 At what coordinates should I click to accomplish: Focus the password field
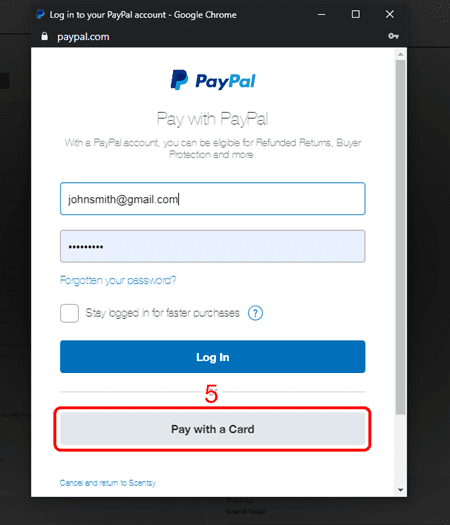coord(213,246)
